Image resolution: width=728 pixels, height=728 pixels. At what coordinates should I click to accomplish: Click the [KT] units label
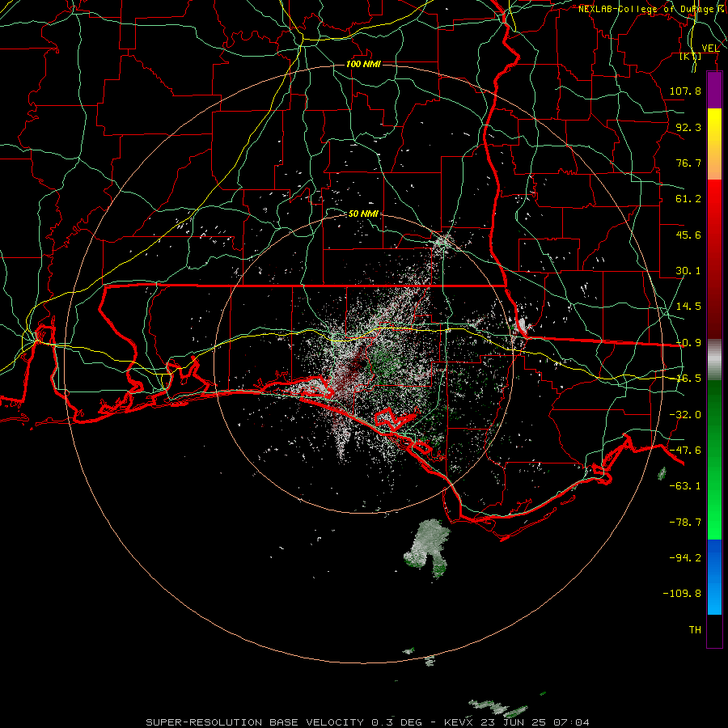pos(691,56)
